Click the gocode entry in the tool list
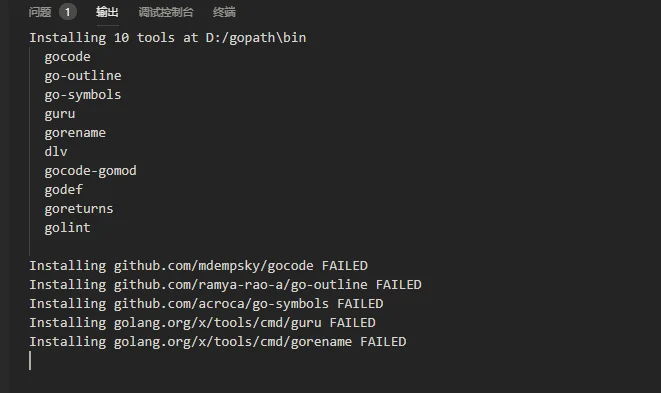Viewport: 661px width, 393px height. coord(67,57)
